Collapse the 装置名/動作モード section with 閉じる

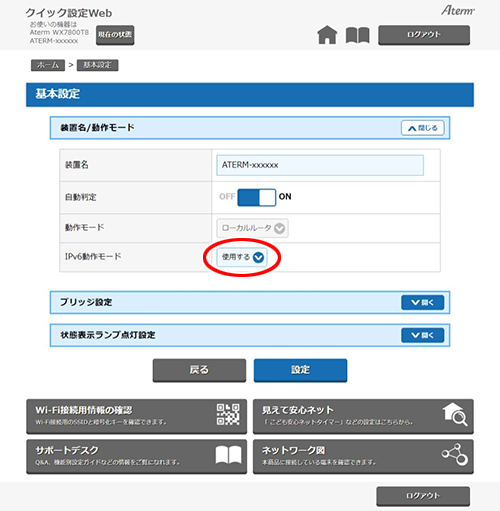coord(423,128)
